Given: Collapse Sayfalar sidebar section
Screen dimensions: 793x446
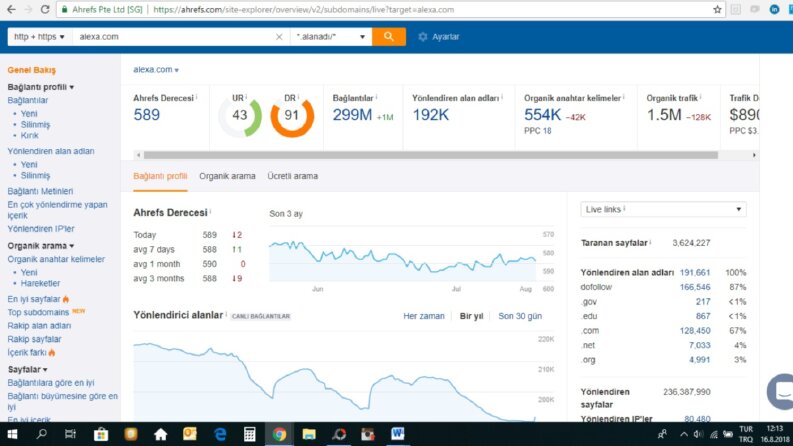Looking at the screenshot, I should [27, 370].
